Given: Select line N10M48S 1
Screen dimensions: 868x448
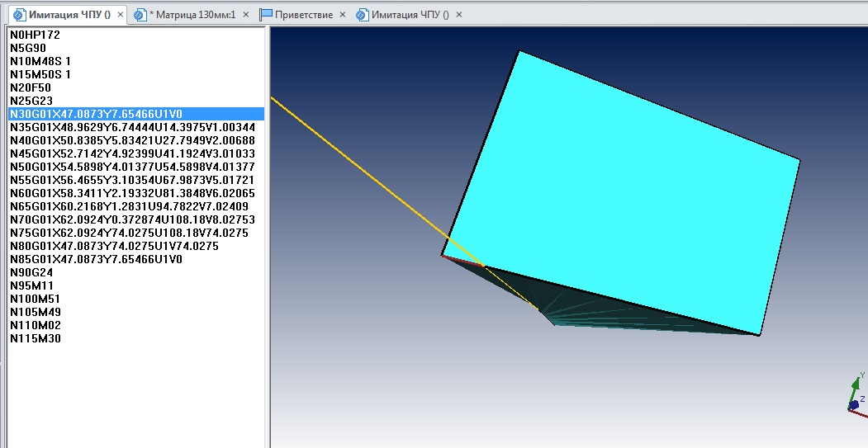Looking at the screenshot, I should [x=136, y=61].
